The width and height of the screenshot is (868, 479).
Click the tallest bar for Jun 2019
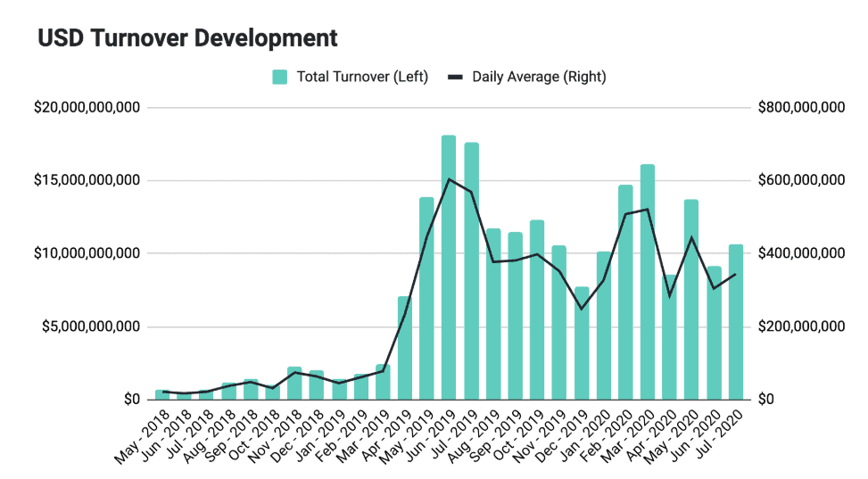coord(449,268)
